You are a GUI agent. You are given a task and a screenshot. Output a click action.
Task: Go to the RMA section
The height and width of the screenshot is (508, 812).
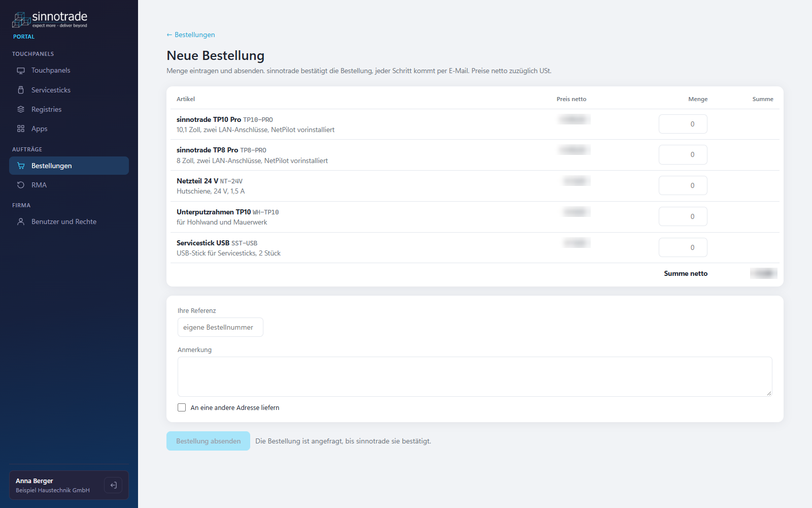coord(69,185)
